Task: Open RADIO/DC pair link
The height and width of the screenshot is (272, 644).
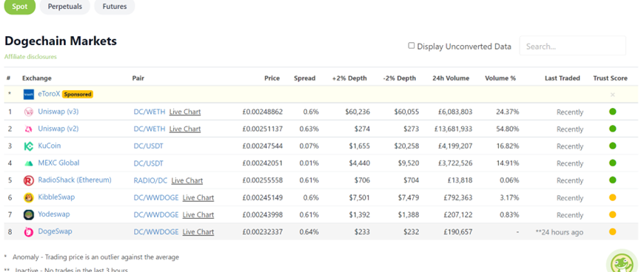Action: [150, 180]
